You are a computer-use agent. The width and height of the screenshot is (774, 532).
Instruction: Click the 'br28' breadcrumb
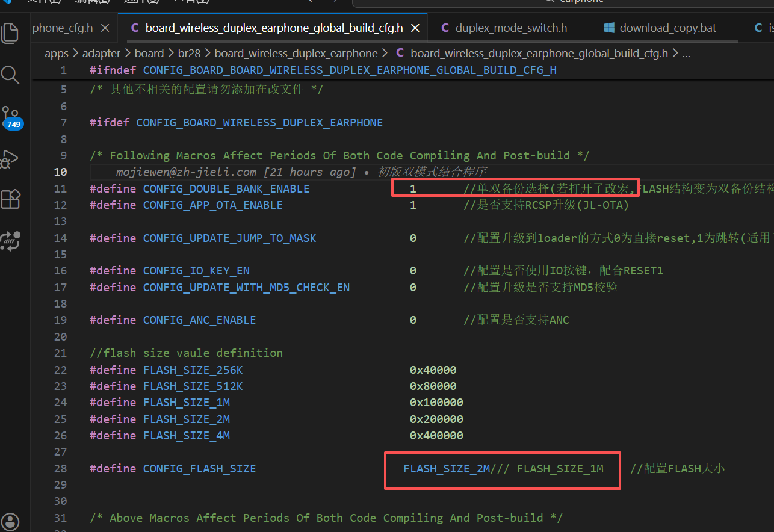(x=189, y=53)
